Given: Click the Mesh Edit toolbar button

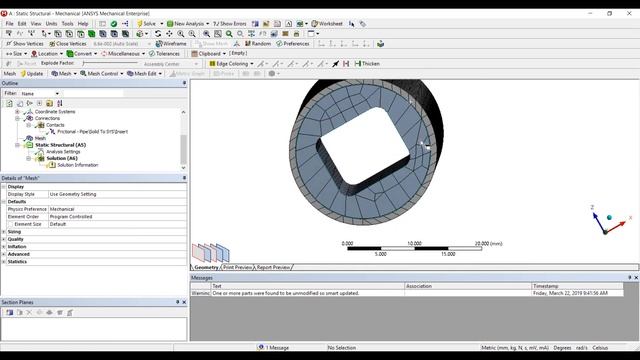Looking at the screenshot, I should coord(144,73).
